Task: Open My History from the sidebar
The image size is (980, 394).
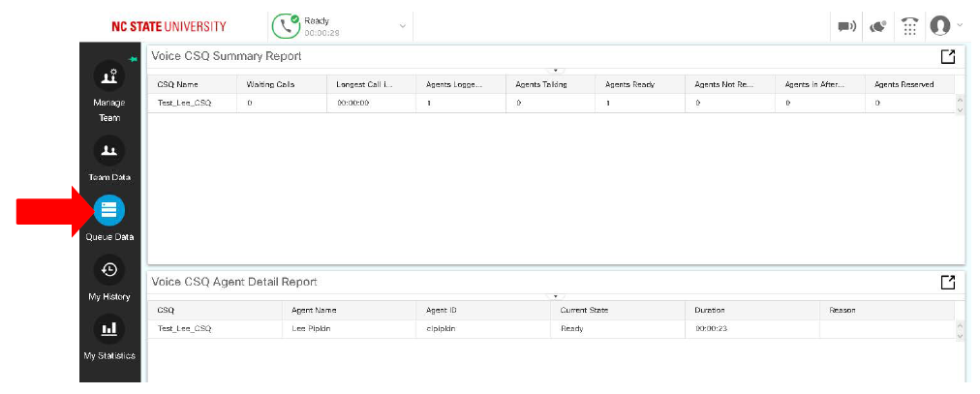Action: click(x=108, y=270)
